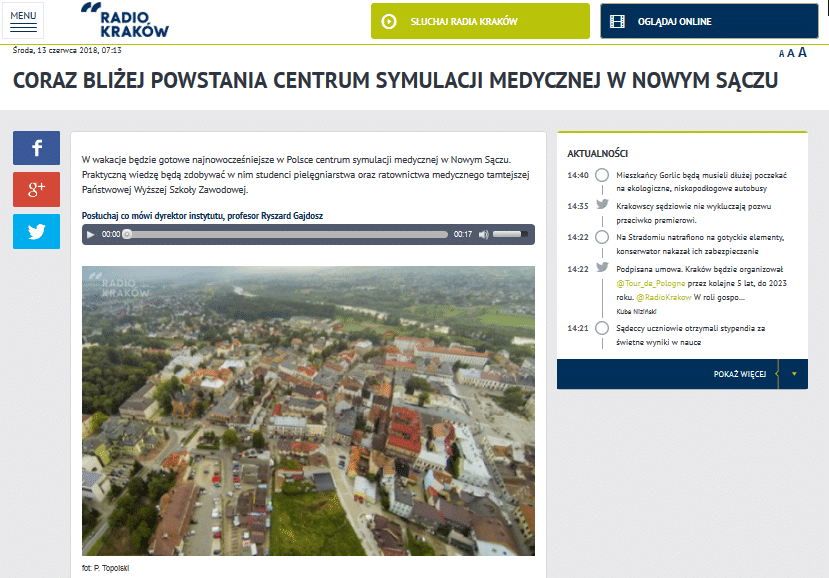Open news about Stradom gothic elements
829x578 pixels.
[700, 244]
